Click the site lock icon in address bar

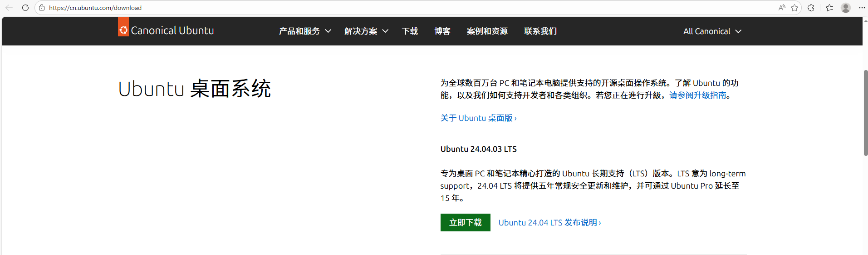click(42, 8)
